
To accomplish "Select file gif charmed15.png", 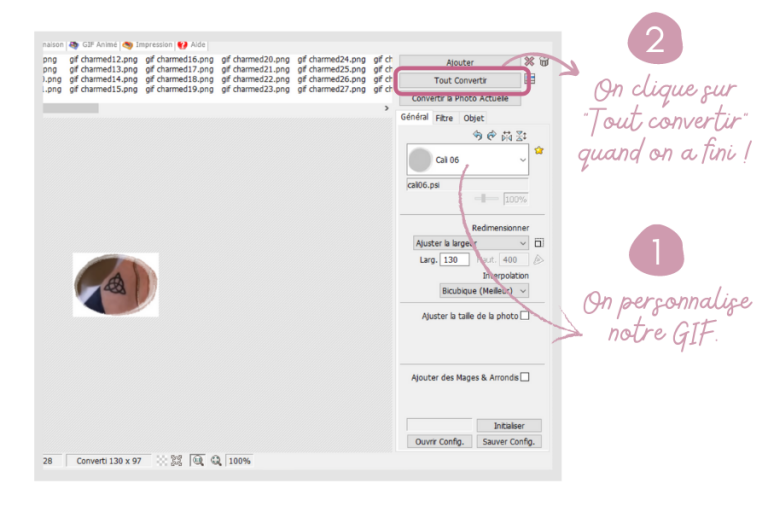I will click(x=103, y=89).
